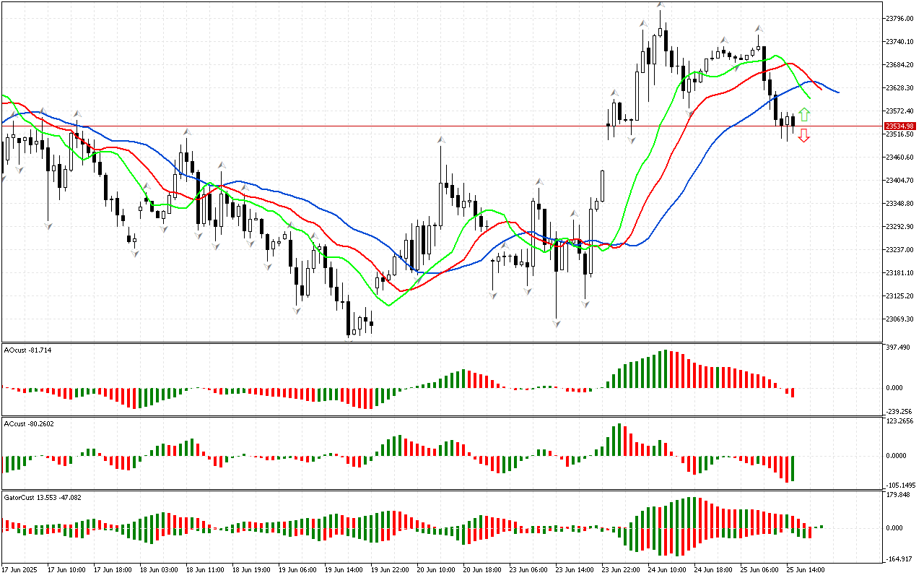Select the up fractal above the 18 Jun 11:00 peak

tap(186, 132)
